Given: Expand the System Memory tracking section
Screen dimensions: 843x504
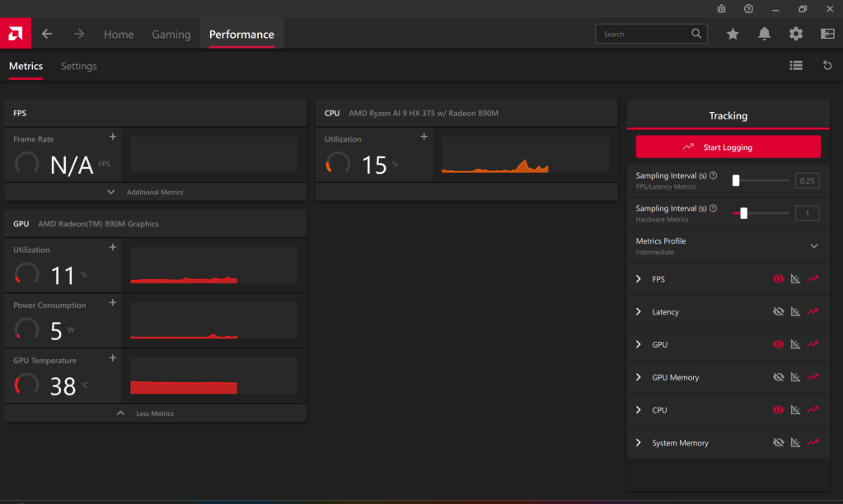Looking at the screenshot, I should point(639,443).
